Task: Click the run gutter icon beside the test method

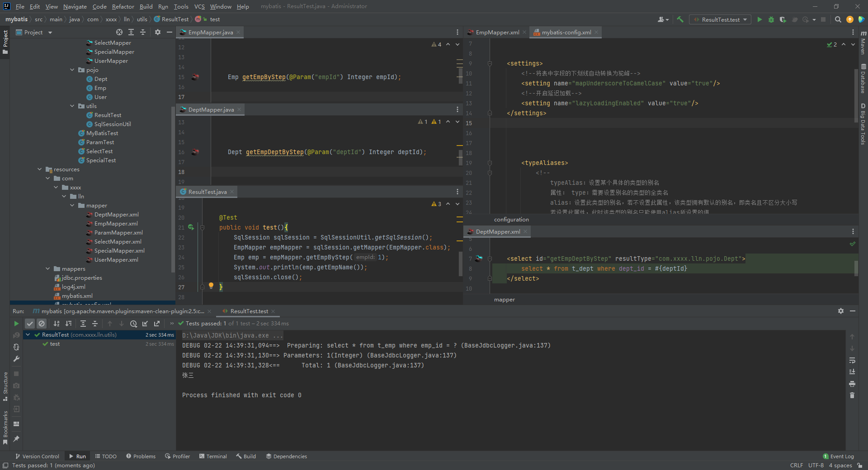Action: 191,227
